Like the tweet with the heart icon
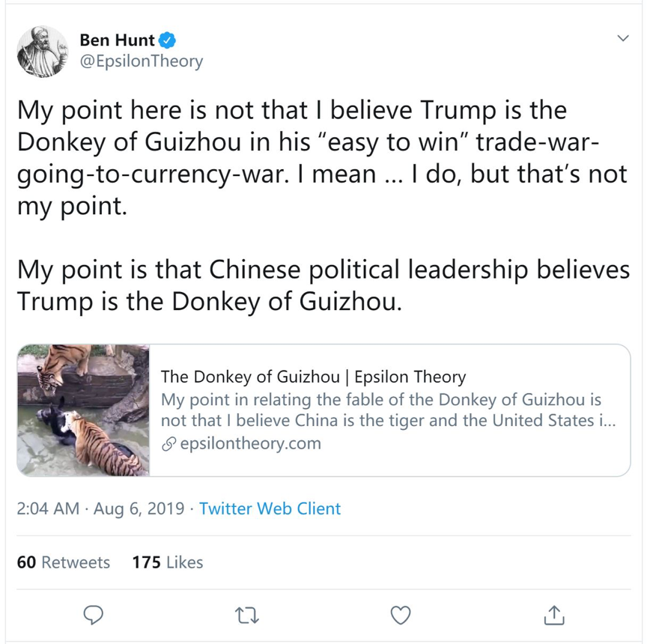The image size is (647, 644). pyautogui.click(x=401, y=615)
